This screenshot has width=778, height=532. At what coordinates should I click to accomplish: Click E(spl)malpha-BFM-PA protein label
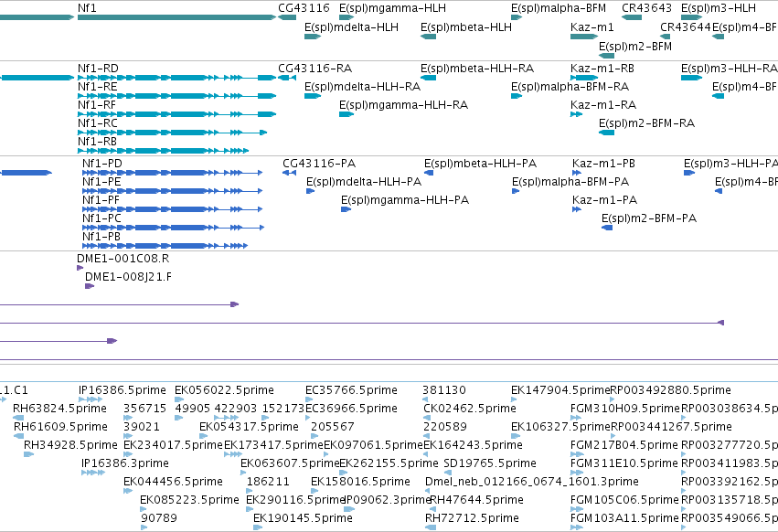pyautogui.click(x=570, y=182)
